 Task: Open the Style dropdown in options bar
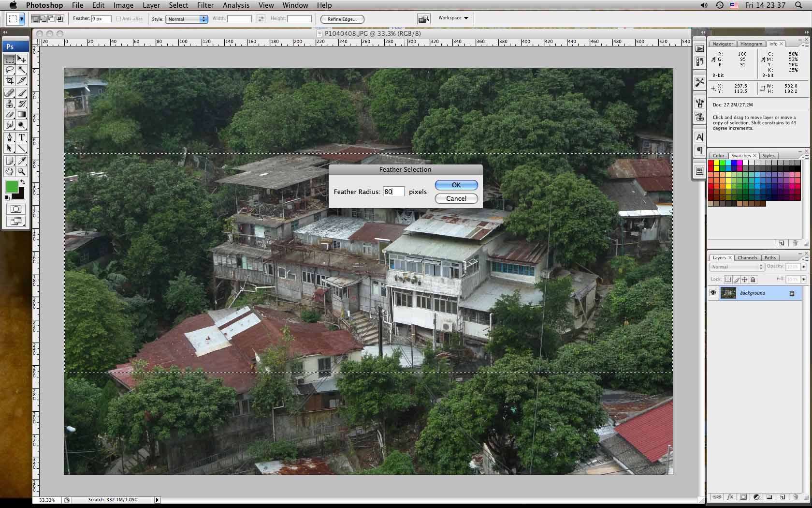tap(187, 19)
